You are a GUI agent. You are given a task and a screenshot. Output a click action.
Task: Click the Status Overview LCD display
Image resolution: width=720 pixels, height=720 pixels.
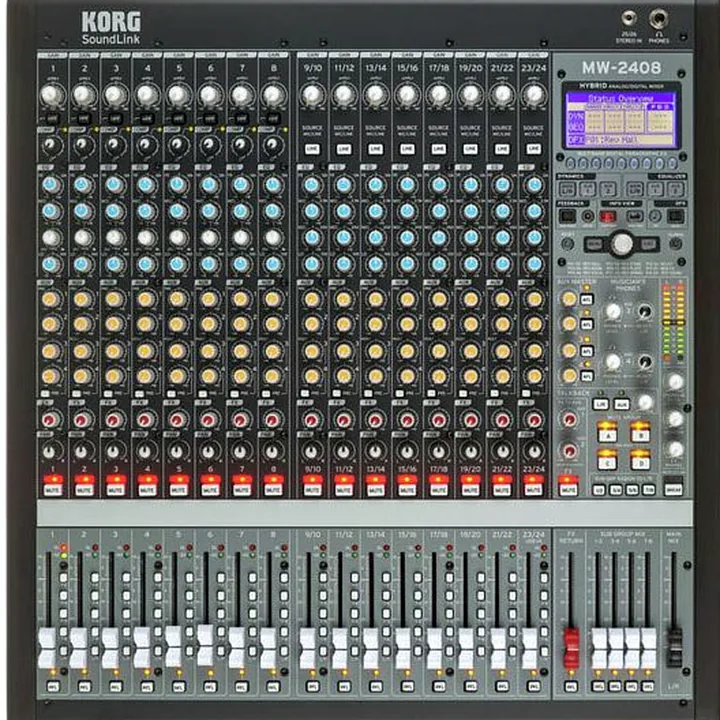click(621, 119)
